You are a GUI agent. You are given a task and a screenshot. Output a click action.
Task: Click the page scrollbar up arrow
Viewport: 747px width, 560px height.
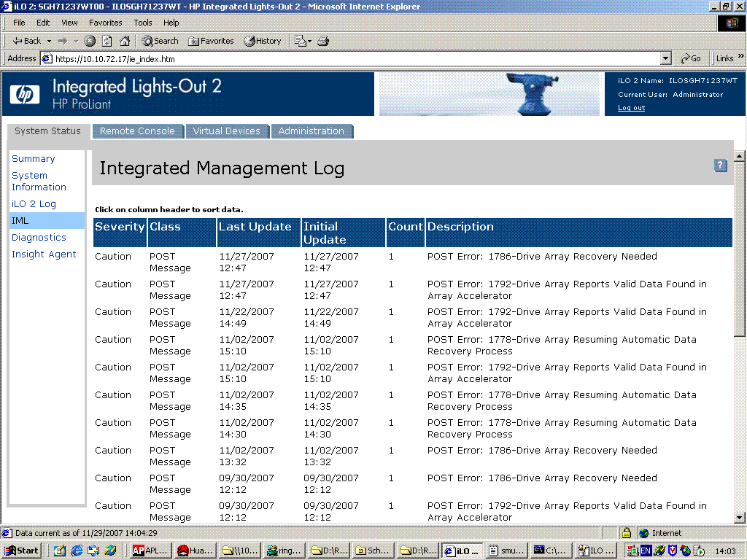pyautogui.click(x=740, y=156)
